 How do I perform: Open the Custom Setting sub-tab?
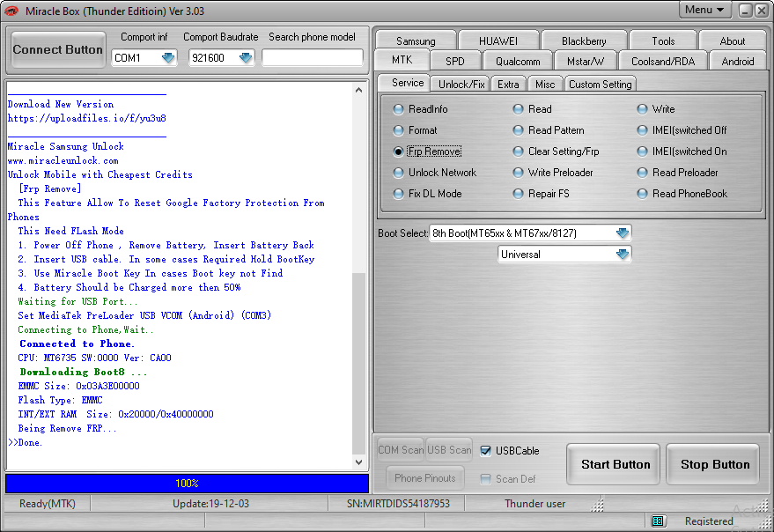(x=600, y=85)
